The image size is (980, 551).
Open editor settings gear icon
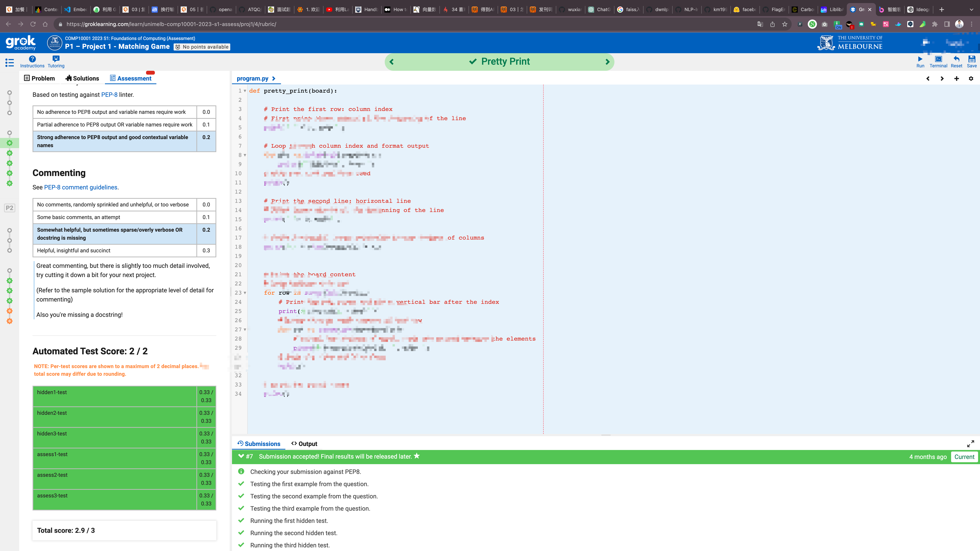coord(971,79)
